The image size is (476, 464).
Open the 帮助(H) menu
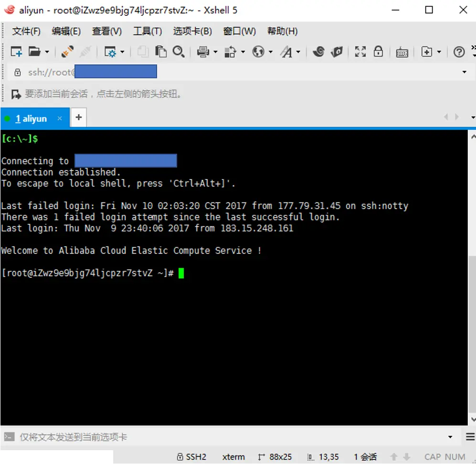coord(282,31)
